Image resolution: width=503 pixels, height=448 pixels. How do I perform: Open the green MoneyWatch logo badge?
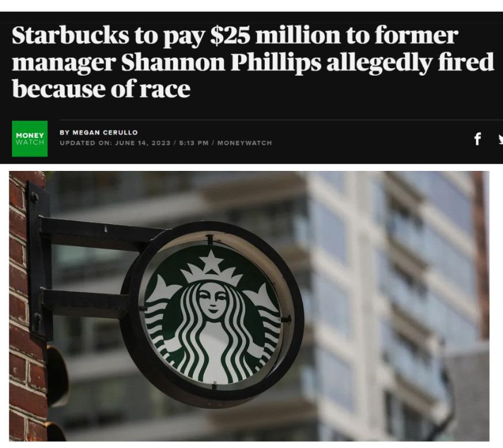30,139
